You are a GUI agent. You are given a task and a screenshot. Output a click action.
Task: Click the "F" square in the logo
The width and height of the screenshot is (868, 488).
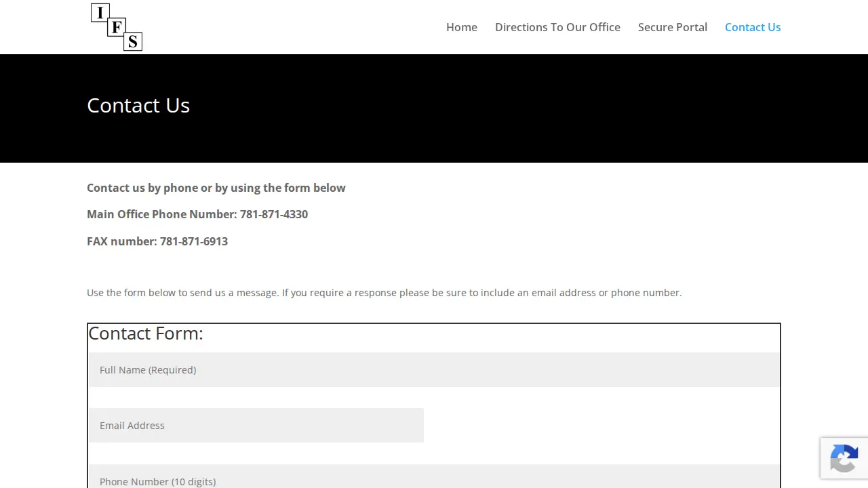coord(117,28)
